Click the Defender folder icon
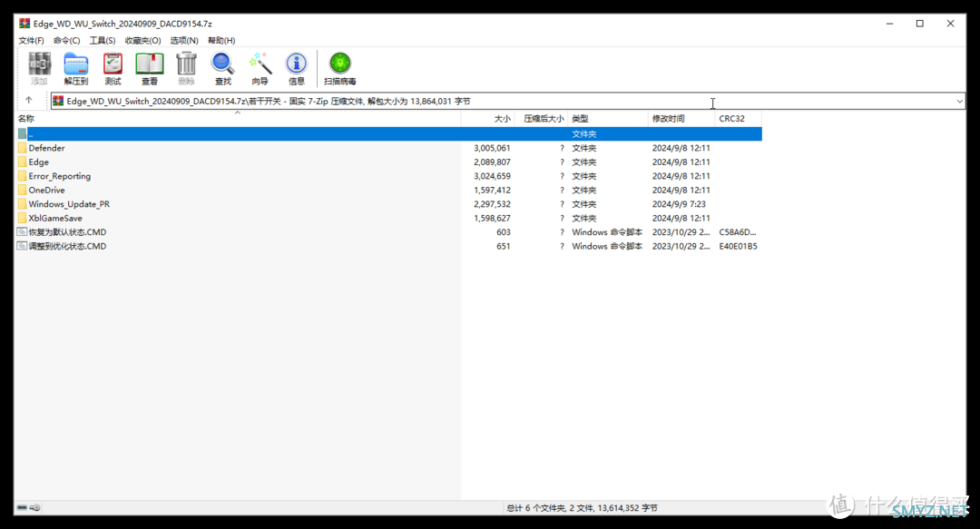Screen dimensions: 980x529 (x=23, y=148)
